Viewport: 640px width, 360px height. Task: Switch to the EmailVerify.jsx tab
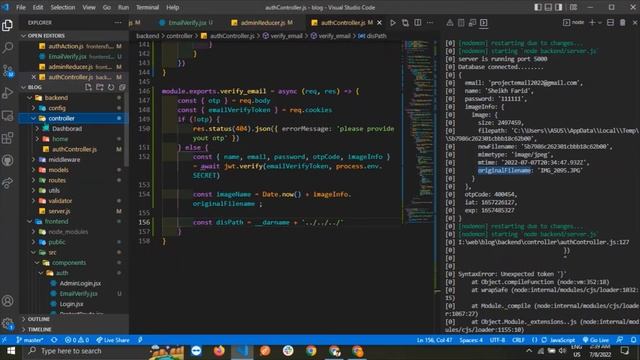pos(187,23)
